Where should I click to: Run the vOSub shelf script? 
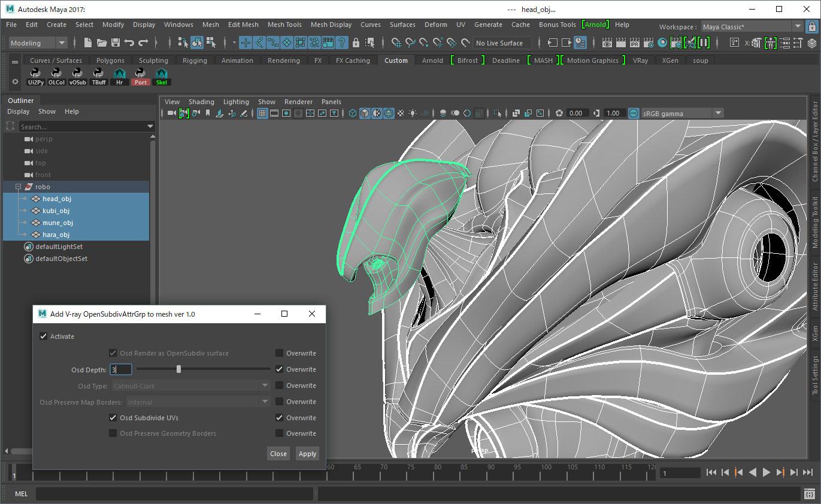pyautogui.click(x=78, y=77)
